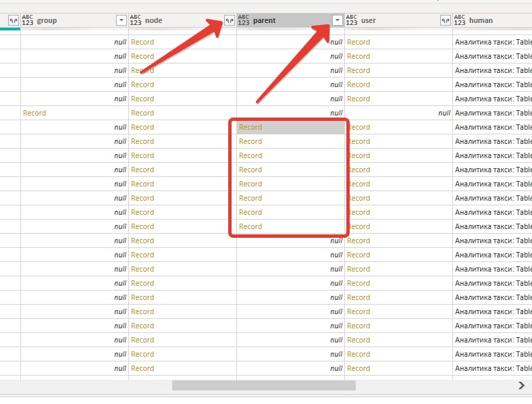This screenshot has height=404, width=532.
Task: Expand the node column records
Action: 230,20
